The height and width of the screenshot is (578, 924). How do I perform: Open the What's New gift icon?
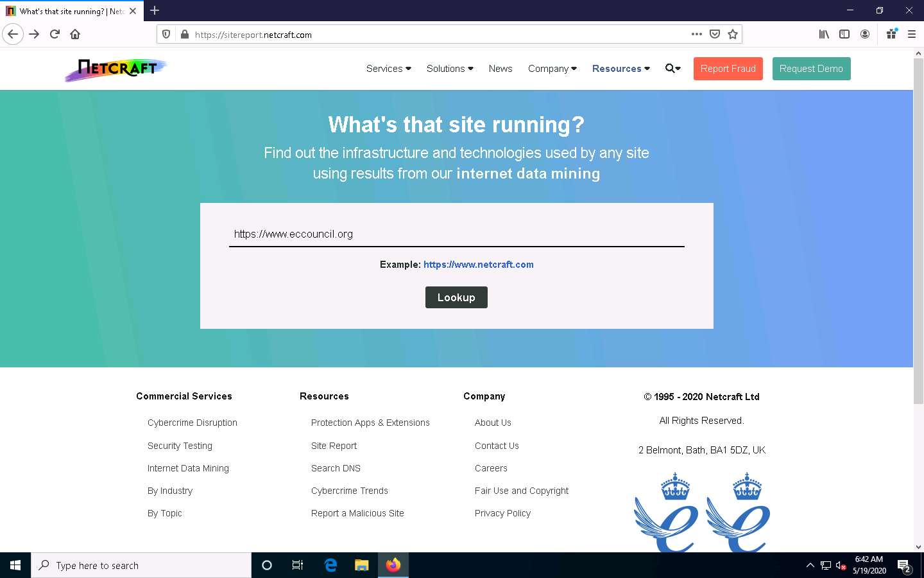tap(891, 34)
